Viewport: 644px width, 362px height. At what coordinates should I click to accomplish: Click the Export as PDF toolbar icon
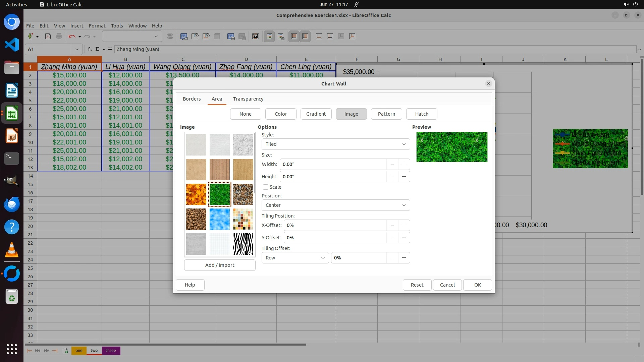(x=48, y=36)
